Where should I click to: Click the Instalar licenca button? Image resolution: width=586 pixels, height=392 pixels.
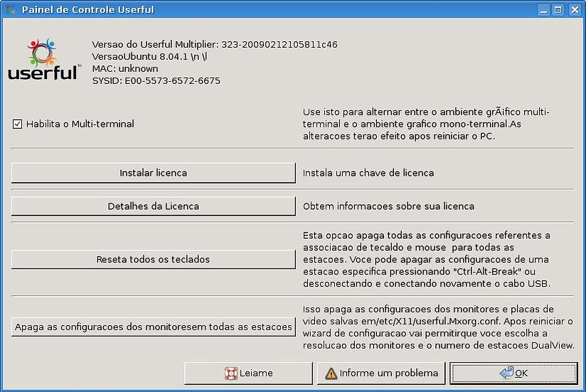coord(153,173)
